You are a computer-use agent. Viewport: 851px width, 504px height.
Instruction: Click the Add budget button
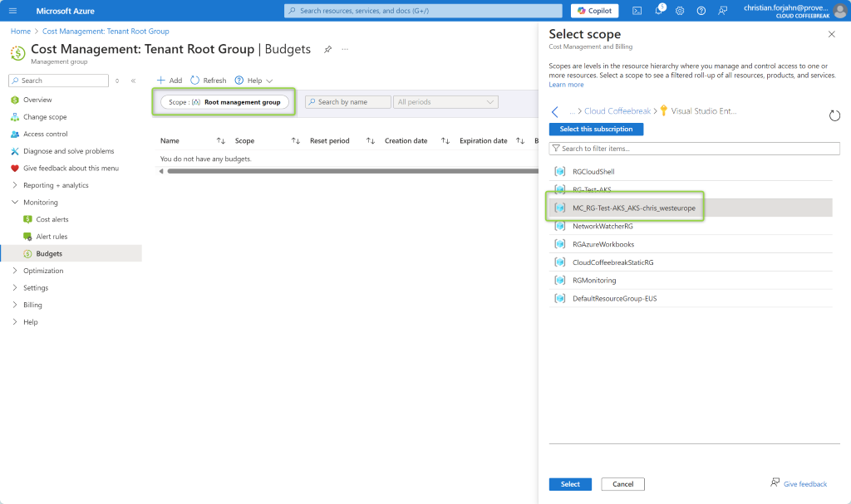pos(170,81)
